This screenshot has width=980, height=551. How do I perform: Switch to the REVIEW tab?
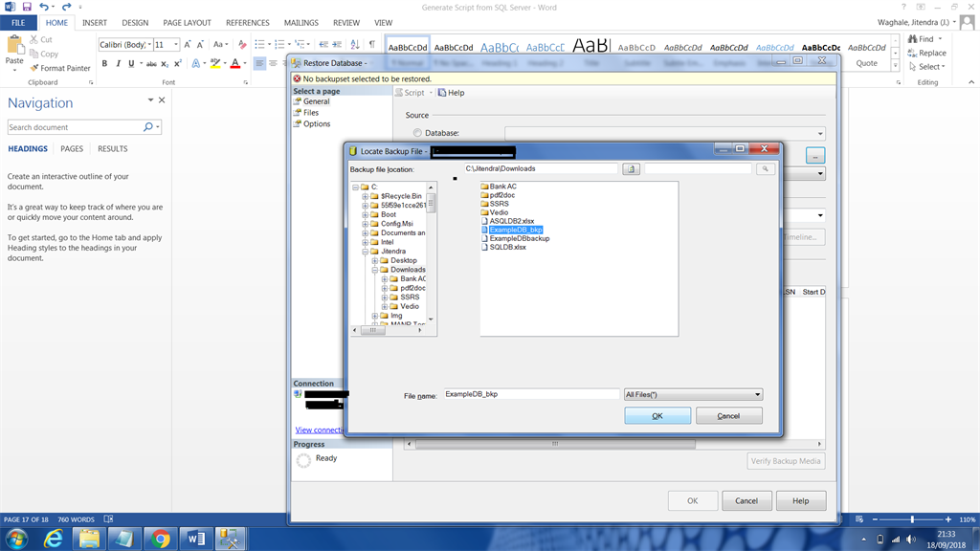tap(346, 23)
